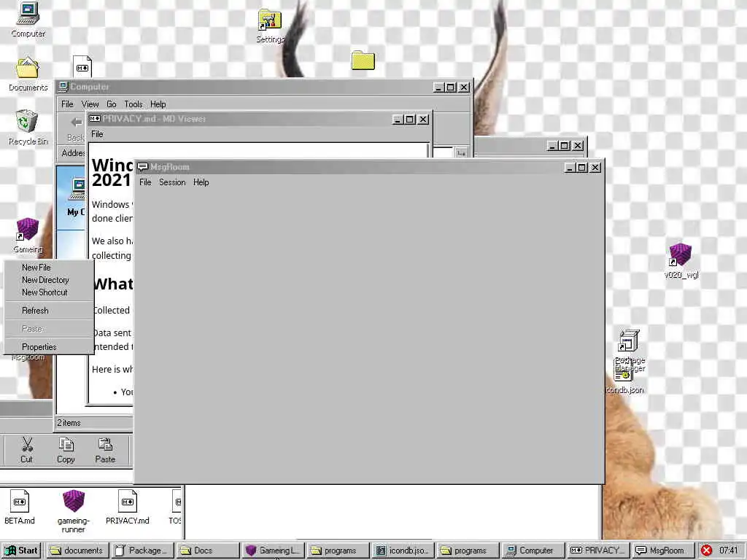The height and width of the screenshot is (560, 747).
Task: Select the v020_wgl desktop shortcut
Action: 681,260
